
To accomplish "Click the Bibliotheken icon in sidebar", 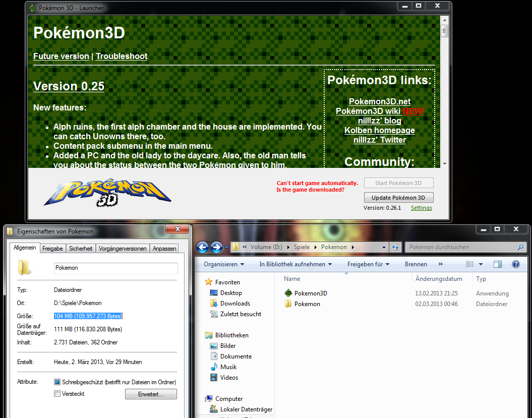I will tap(209, 335).
